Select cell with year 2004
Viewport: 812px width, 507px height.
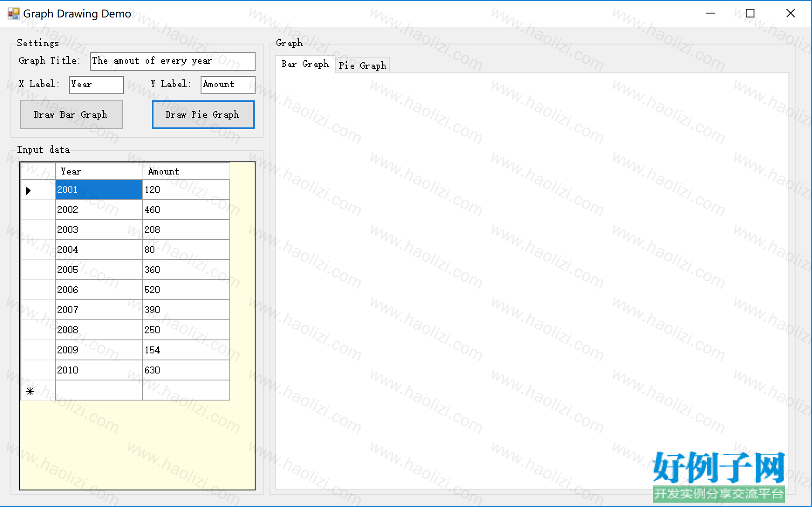(x=99, y=250)
